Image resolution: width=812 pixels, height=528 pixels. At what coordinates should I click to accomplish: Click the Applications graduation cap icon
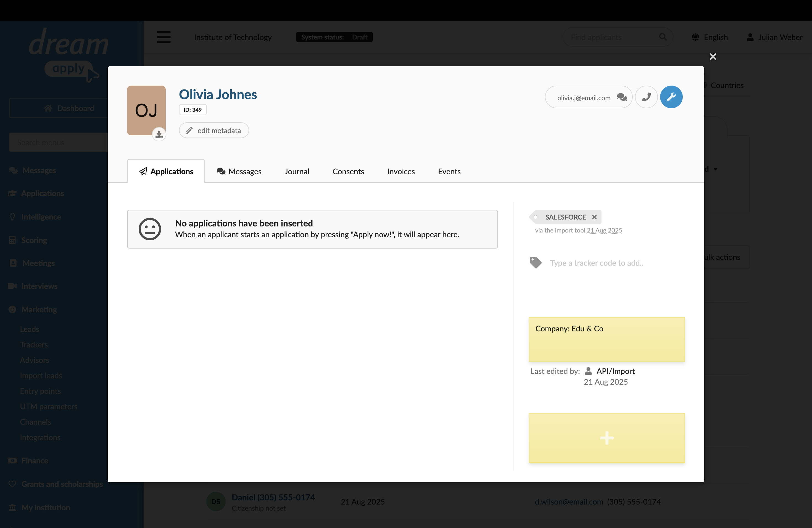[13, 193]
